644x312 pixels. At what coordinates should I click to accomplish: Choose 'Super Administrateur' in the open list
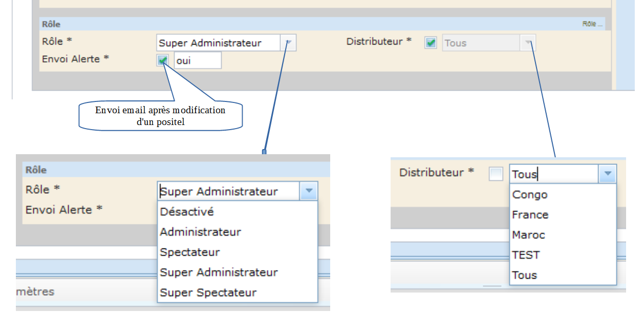point(219,273)
